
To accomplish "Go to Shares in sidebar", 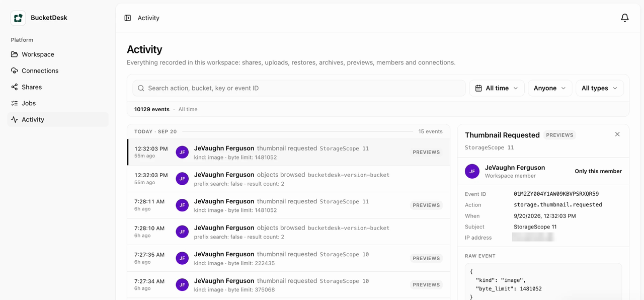I will tap(58, 87).
